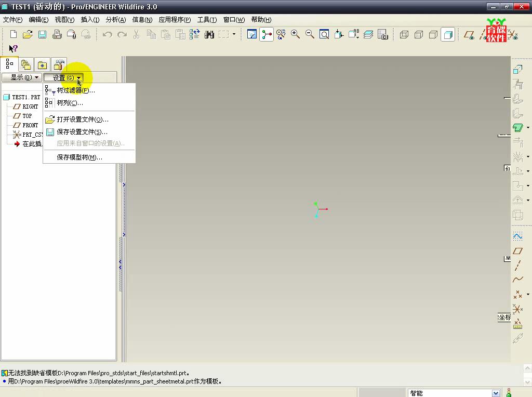Viewport: 532px width, 397px height.
Task: Insert a datum curve
Action: click(517, 280)
